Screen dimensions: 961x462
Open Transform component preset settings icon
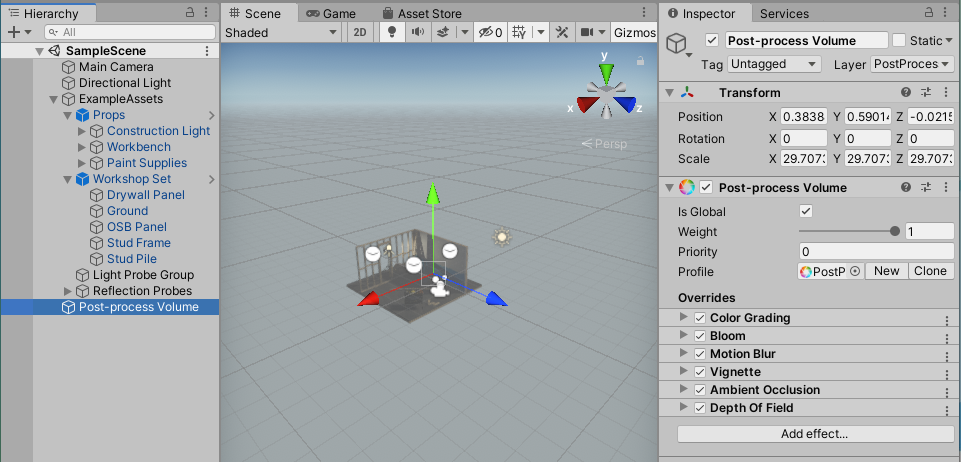point(925,93)
